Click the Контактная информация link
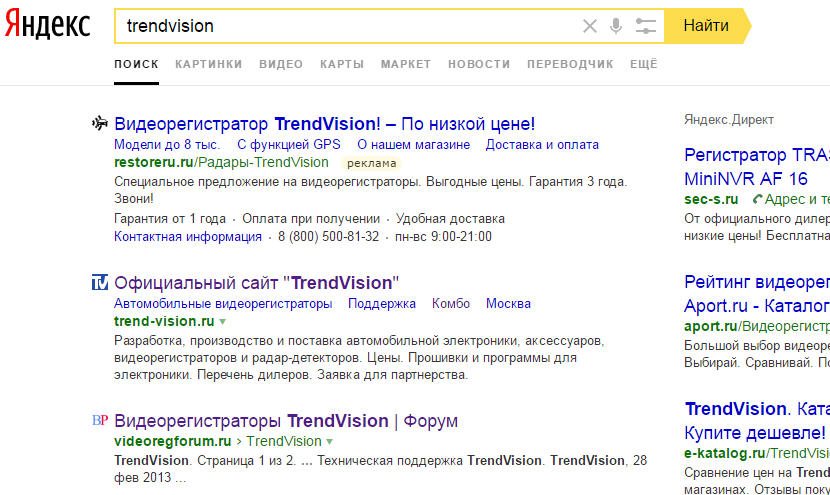This screenshot has height=495, width=830. point(188,237)
